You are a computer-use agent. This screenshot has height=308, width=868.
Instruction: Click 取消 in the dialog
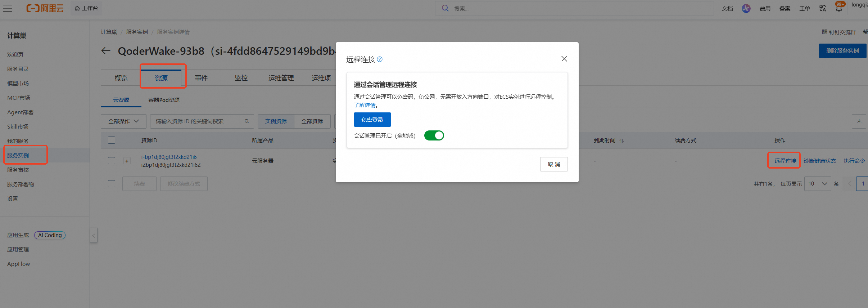554,164
